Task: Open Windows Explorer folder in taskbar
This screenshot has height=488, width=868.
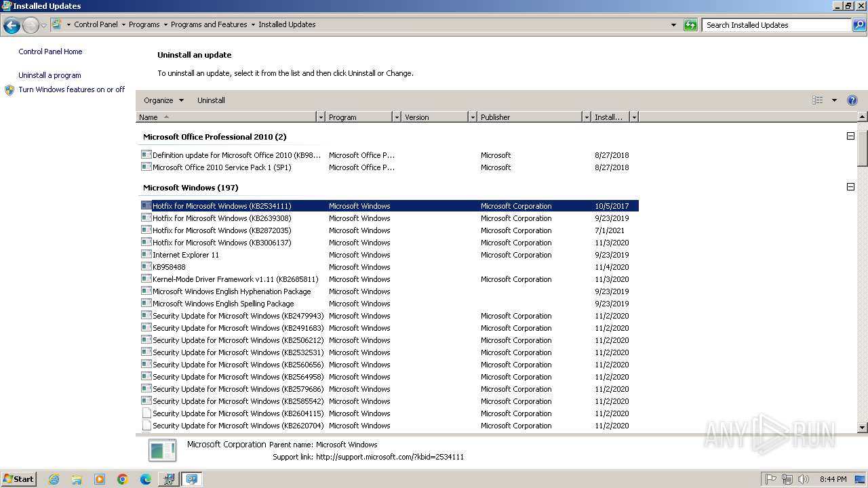Action: pos(77,479)
